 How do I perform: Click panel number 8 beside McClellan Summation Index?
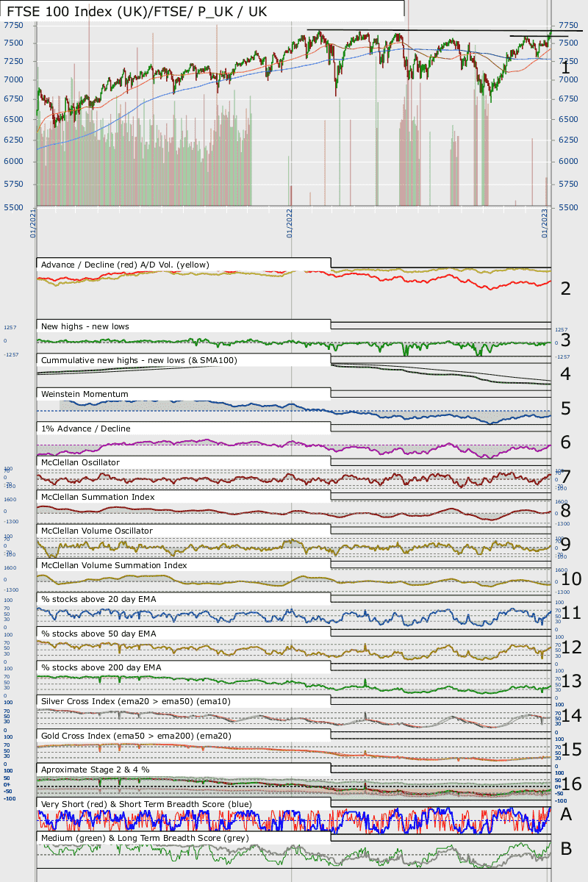click(565, 511)
